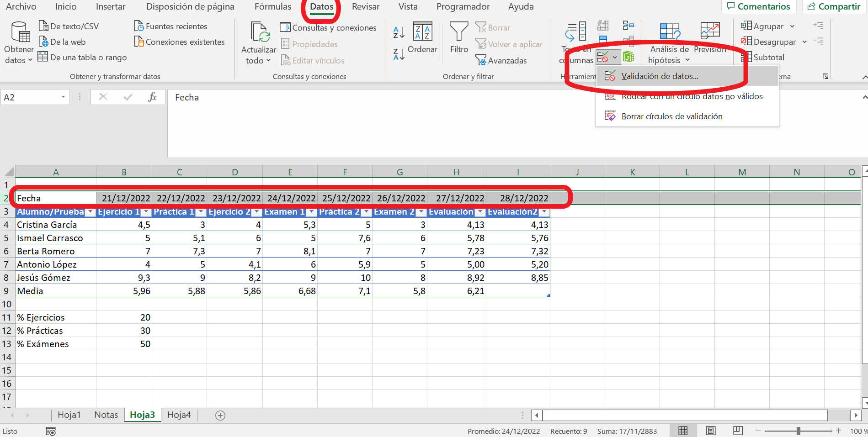The height and width of the screenshot is (437, 868).
Task: Click the Desagrupar button
Action: click(768, 42)
